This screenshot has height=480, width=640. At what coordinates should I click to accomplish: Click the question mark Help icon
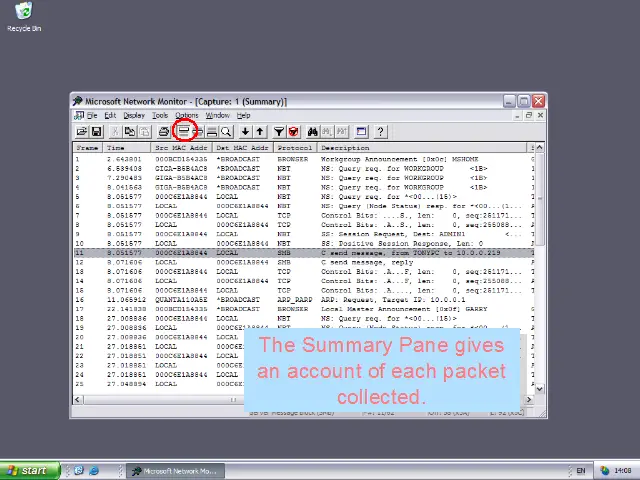point(380,131)
